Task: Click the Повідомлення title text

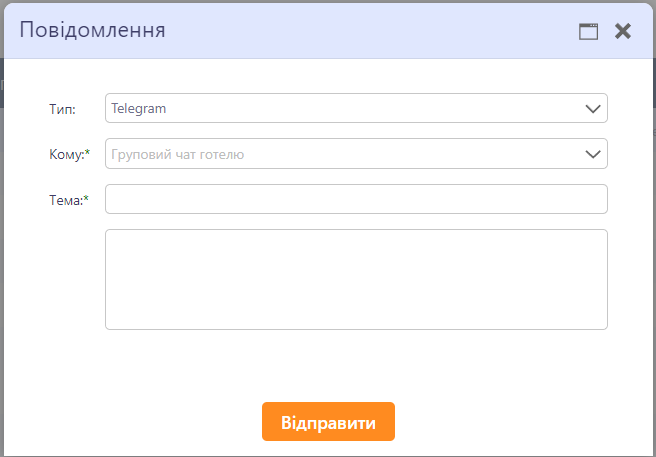Action: tap(92, 30)
